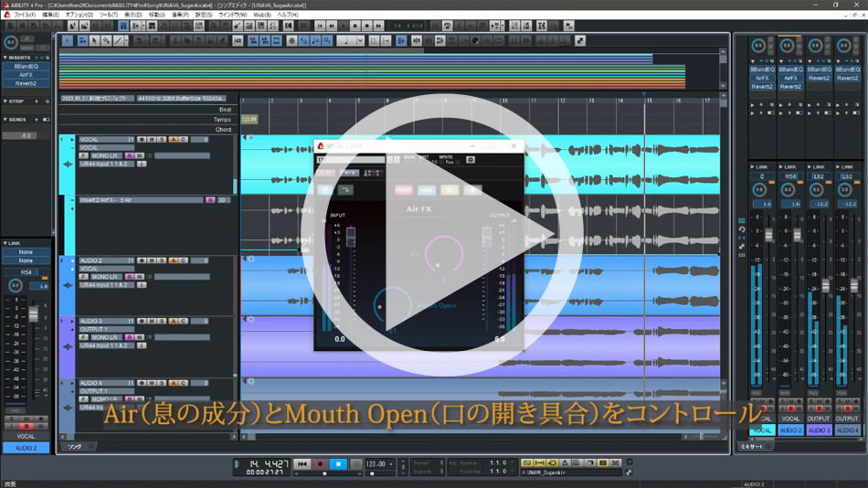Click the 8BandEQ insert in left panel
Screen dimensions: 868x488
26,67
